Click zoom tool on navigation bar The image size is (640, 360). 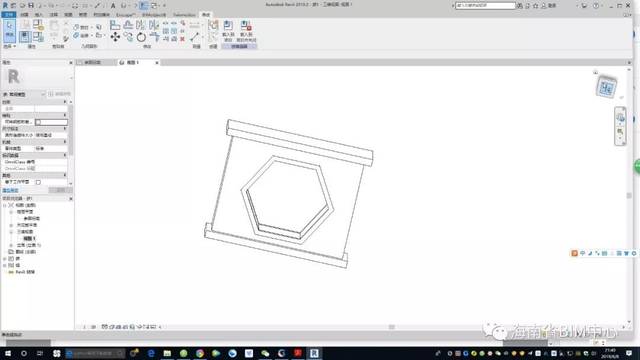(x=620, y=132)
